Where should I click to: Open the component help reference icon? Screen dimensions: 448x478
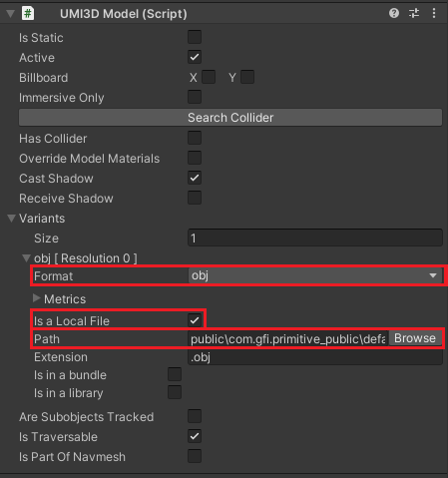(x=394, y=13)
